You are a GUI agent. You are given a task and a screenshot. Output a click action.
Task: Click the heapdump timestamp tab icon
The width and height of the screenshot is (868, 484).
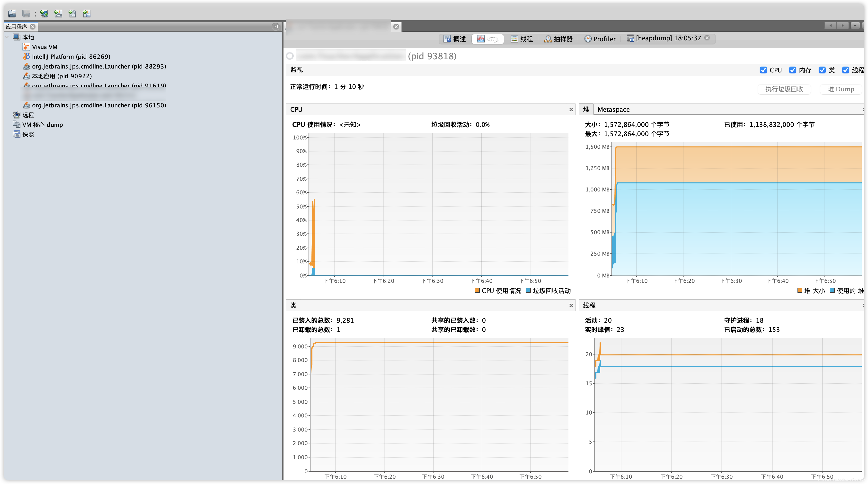[x=630, y=38]
